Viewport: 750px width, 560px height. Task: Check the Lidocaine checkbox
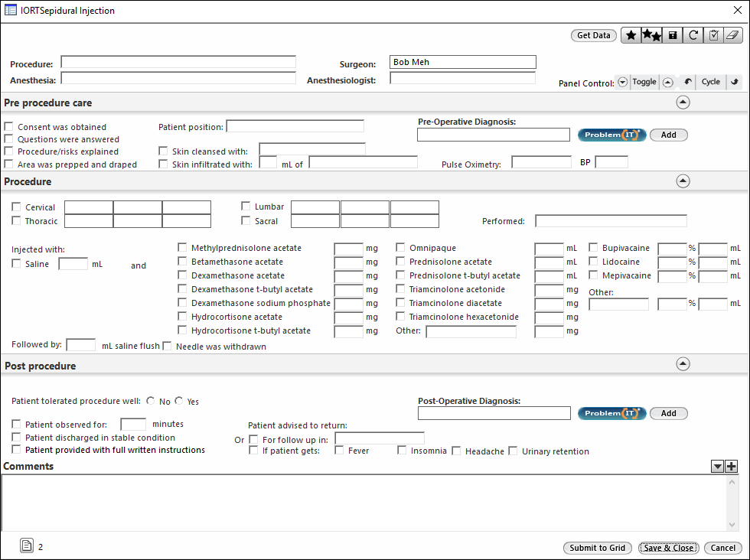pyautogui.click(x=594, y=261)
